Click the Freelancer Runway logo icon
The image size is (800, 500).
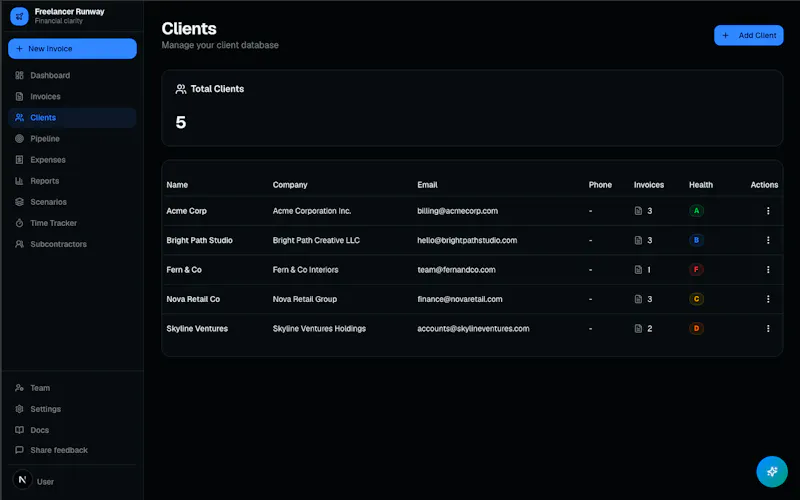(19, 16)
